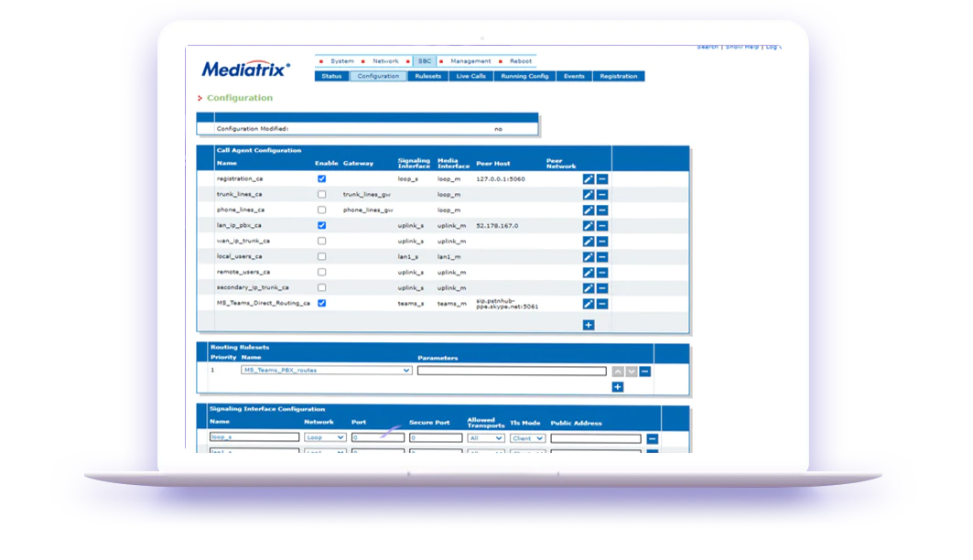Viewport: 973px width, 560px height.
Task: Click the loop_s Secure Port field
Action: pos(436,437)
